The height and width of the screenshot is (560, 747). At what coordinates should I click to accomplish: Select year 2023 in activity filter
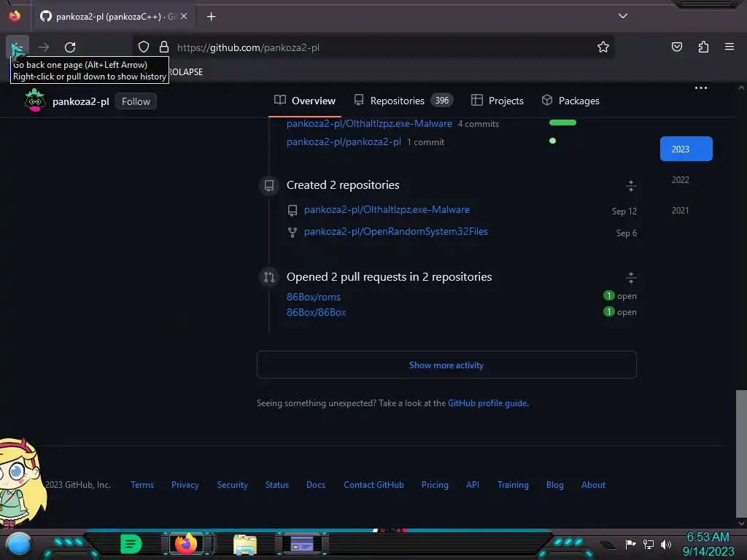click(686, 149)
